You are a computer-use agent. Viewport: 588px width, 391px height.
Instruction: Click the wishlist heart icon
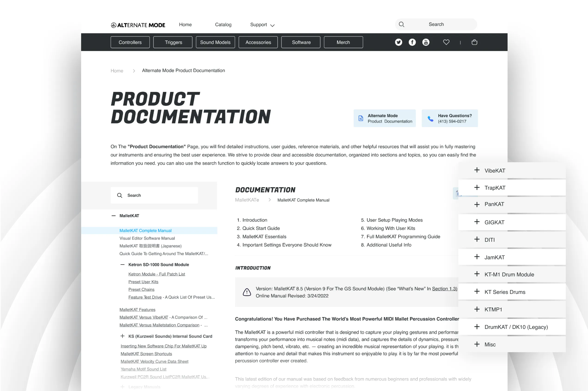click(x=446, y=42)
